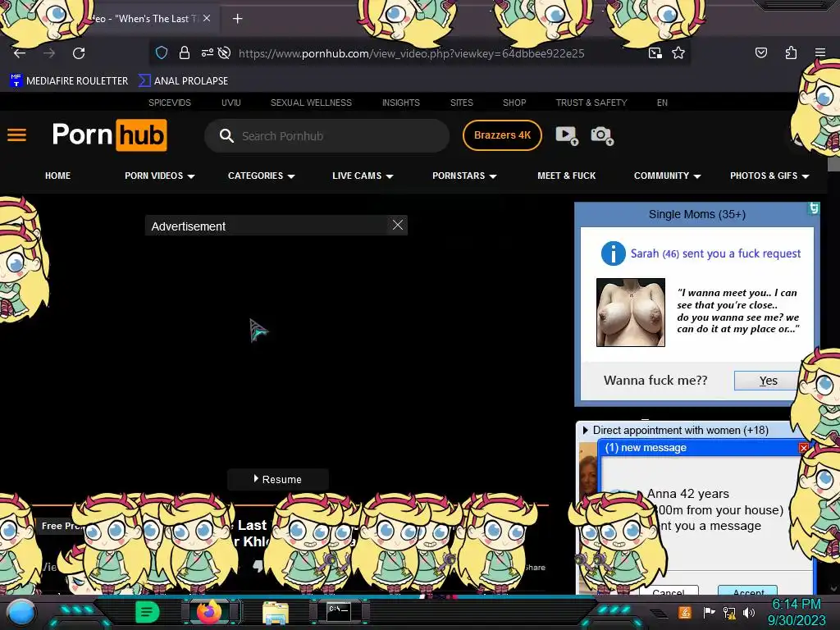Open the MEDIAFIRE ROULETTER bookmark

tap(69, 81)
